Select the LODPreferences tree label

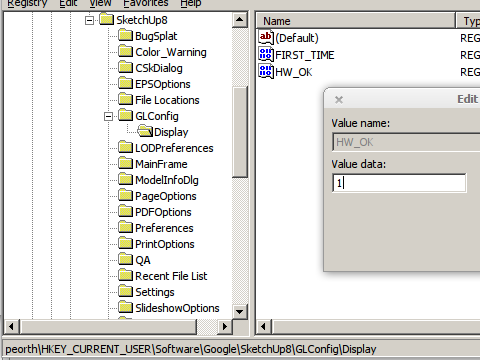click(174, 148)
